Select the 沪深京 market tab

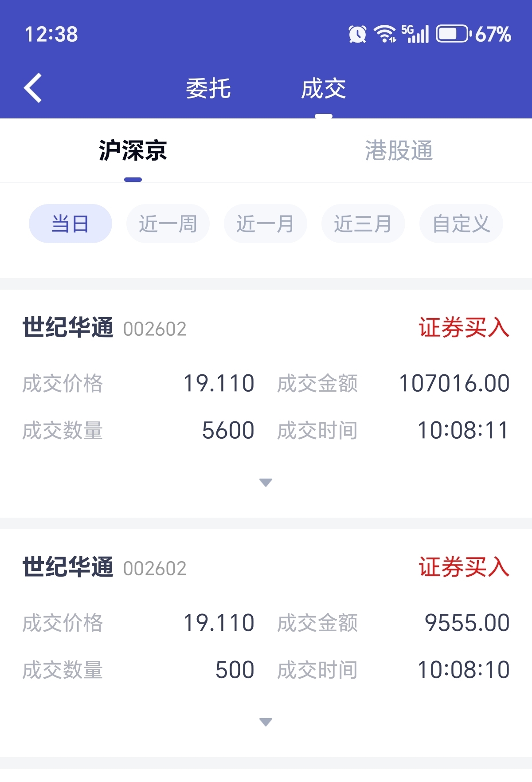click(133, 150)
